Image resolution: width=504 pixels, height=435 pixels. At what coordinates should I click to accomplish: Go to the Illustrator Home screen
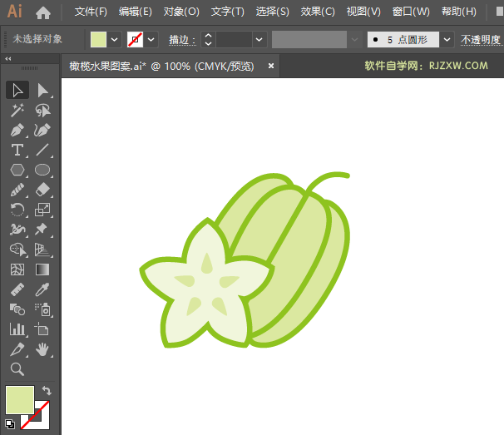pos(43,12)
